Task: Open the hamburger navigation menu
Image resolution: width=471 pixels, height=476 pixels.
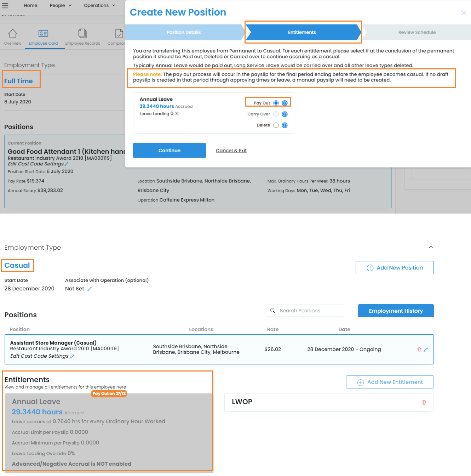Action: [5, 5]
